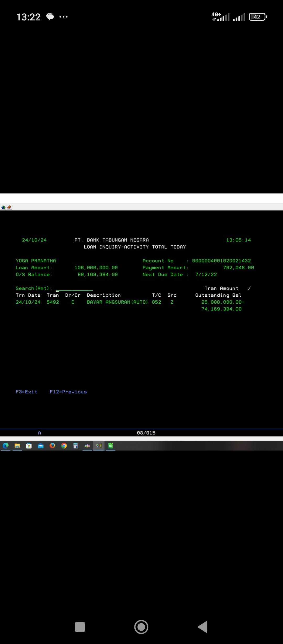This screenshot has height=644, width=283.
Task: Open Google Chrome from taskbar
Action: [x=64, y=446]
